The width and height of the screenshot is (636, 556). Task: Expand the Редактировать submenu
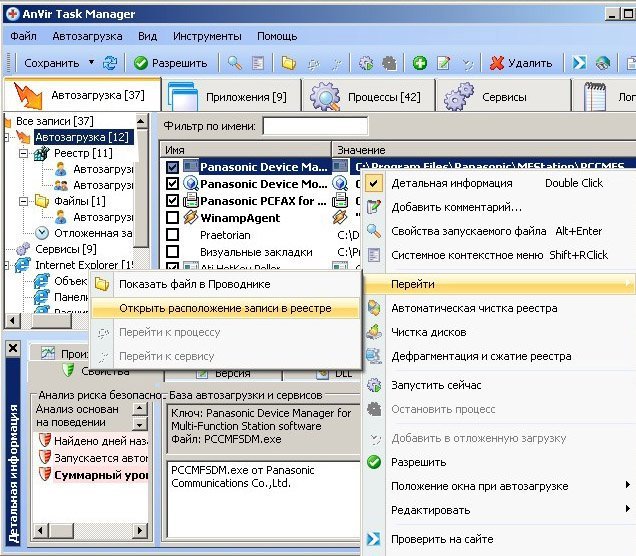(499, 510)
